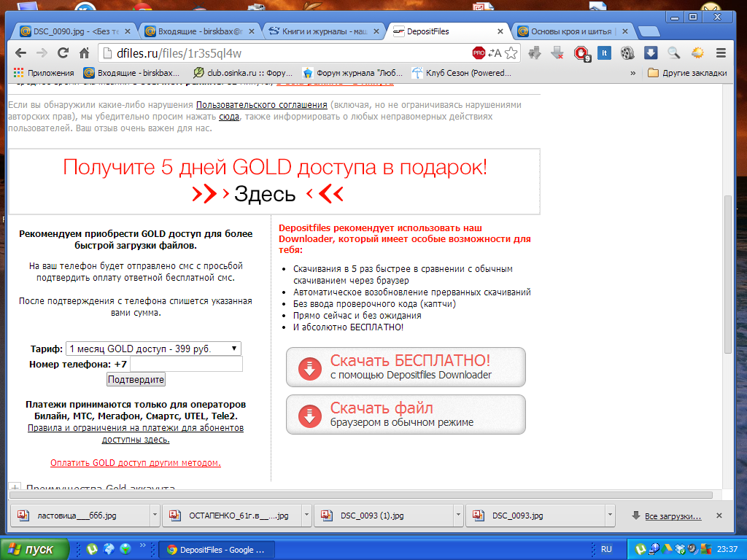Click 'Оплатить GOLD доступ другим методом' link
Image resolution: width=747 pixels, height=560 pixels.
click(135, 463)
